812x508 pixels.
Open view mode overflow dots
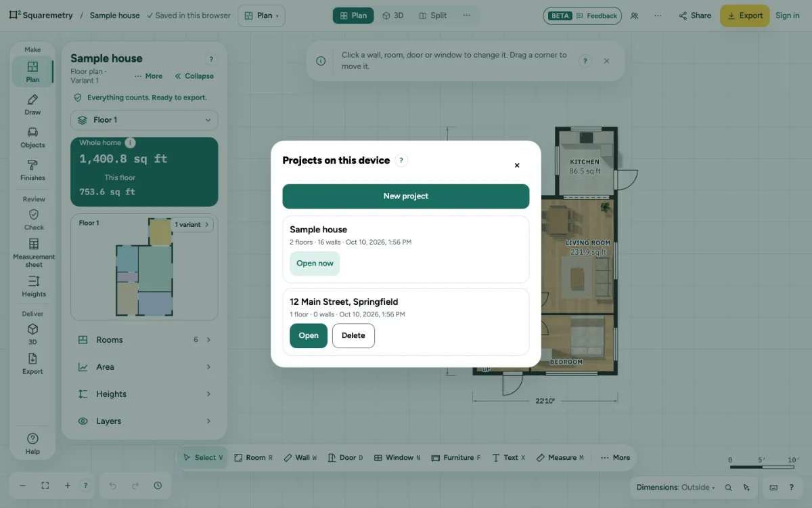tap(467, 16)
